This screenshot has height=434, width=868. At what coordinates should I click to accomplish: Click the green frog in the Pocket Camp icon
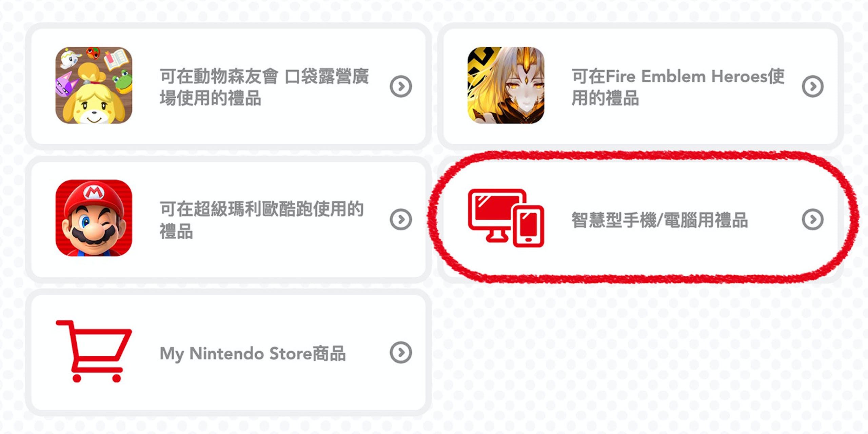click(x=122, y=82)
